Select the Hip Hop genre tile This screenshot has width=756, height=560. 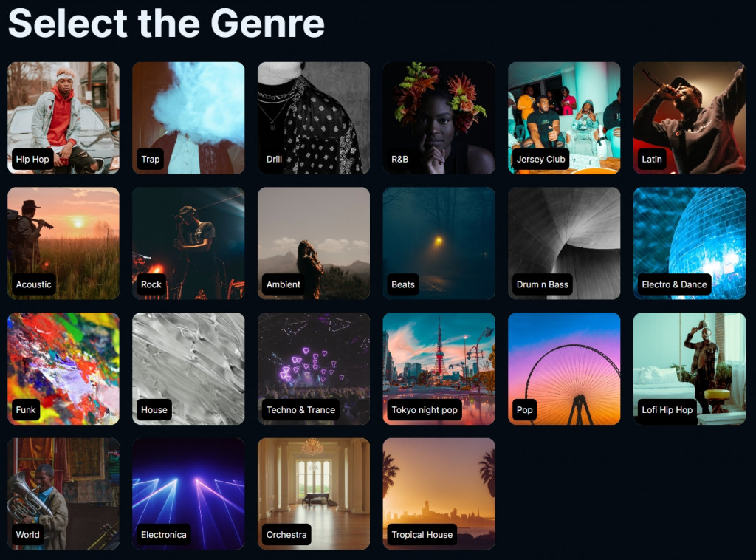[63, 117]
